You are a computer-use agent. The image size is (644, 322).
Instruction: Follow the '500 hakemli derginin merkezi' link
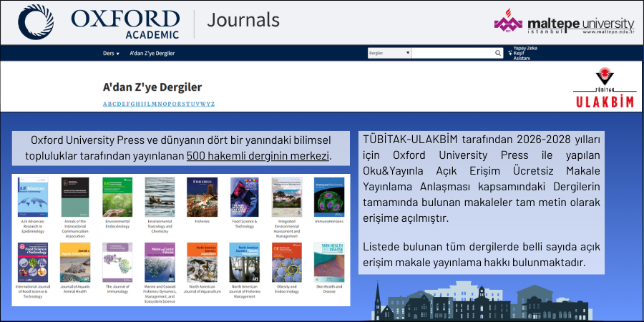[258, 156]
